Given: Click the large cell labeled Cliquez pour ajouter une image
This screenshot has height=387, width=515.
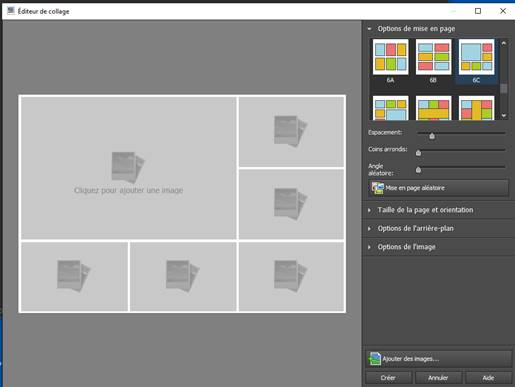Looking at the screenshot, I should pos(129,168).
